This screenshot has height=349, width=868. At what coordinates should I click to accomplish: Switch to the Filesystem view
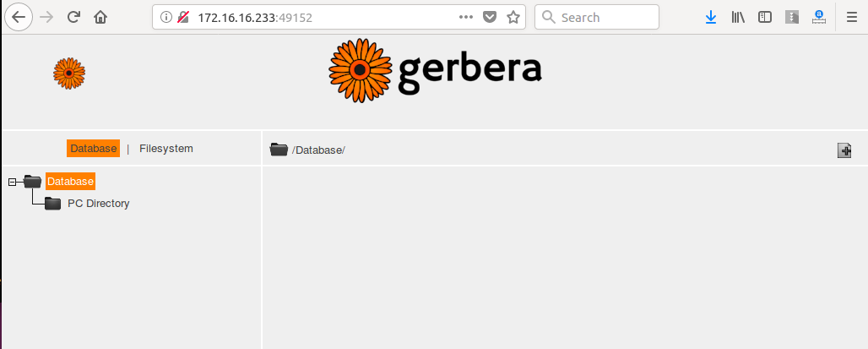tap(166, 149)
